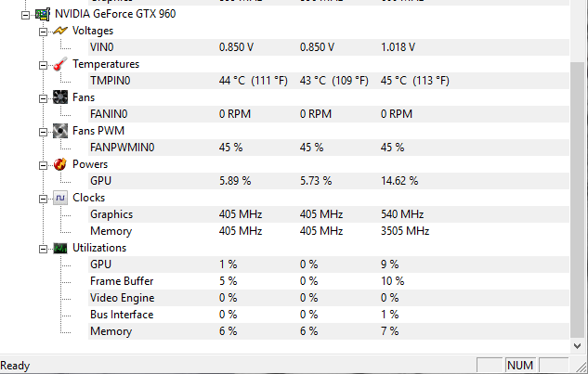Click the Powers flame icon
Viewport: 588px width, 374px height.
[x=60, y=164]
